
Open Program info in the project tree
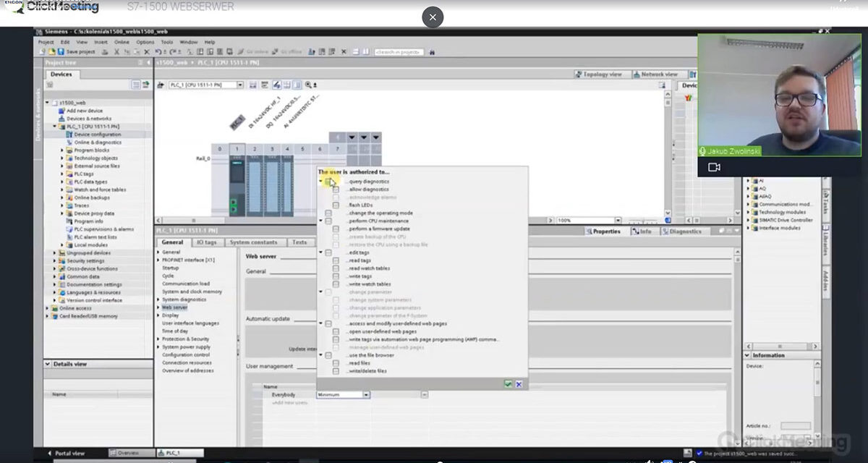[x=85, y=221]
